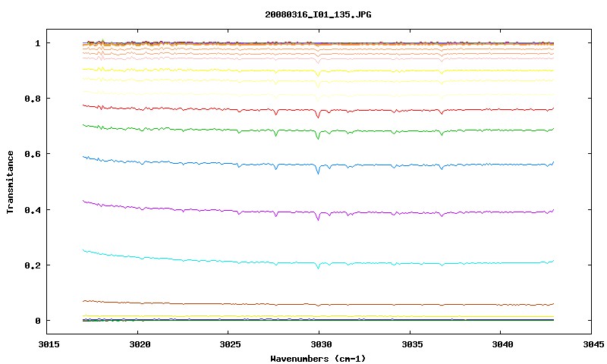
Task: Click the brown spectrum line near 0.06
Action: (318, 305)
